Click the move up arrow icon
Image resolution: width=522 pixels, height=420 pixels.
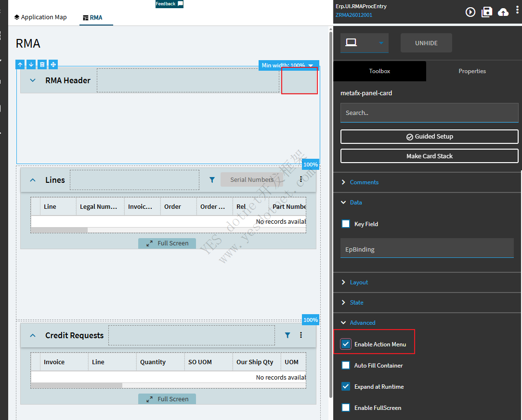point(20,64)
